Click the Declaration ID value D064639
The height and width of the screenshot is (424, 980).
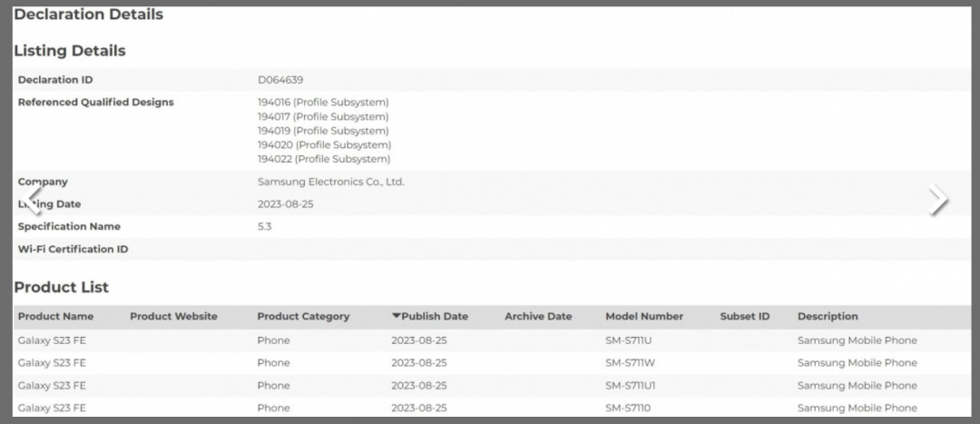(280, 80)
